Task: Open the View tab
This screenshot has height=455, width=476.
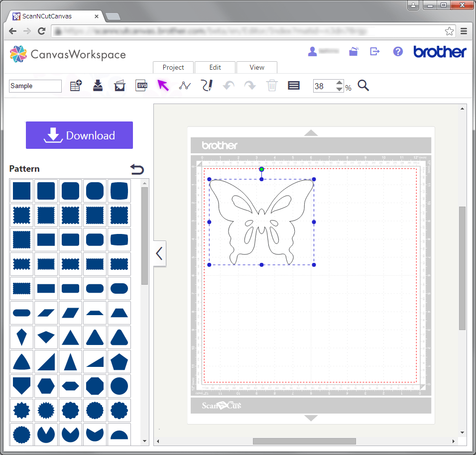Action: point(256,67)
